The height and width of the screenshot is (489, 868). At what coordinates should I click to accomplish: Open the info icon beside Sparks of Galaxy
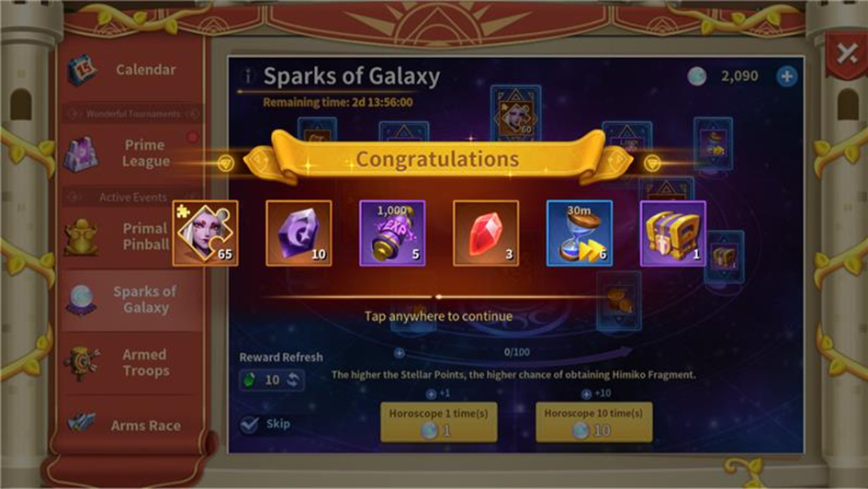(248, 76)
